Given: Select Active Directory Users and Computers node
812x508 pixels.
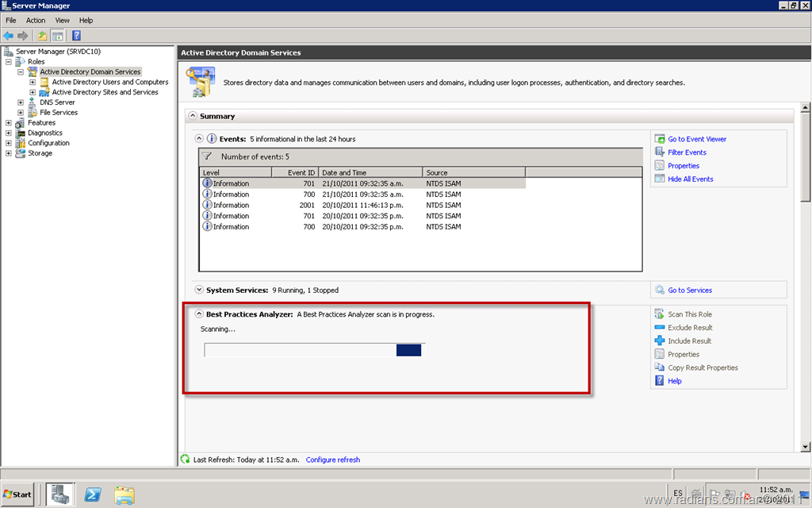Looking at the screenshot, I should pyautogui.click(x=109, y=82).
